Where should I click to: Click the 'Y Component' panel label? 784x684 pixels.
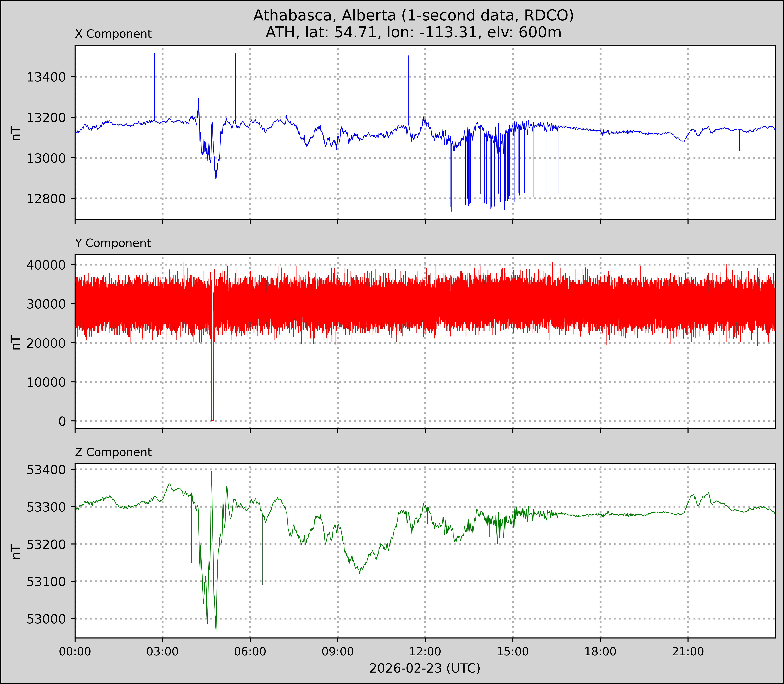pyautogui.click(x=113, y=243)
